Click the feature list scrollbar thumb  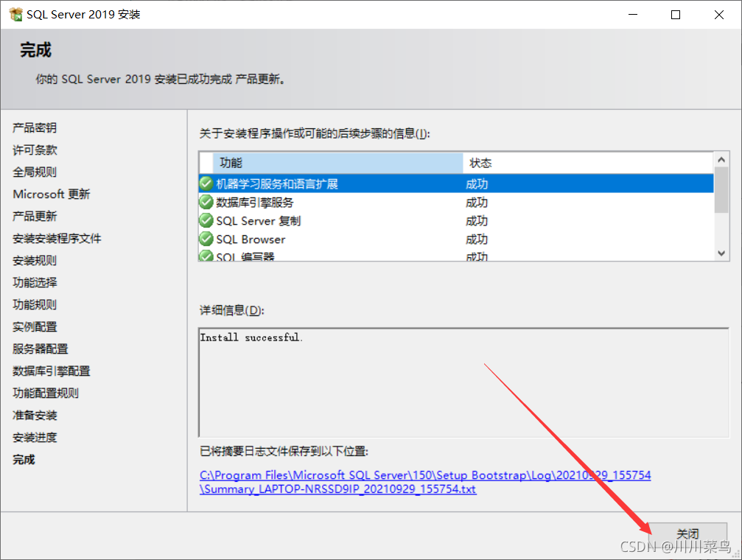tap(721, 190)
